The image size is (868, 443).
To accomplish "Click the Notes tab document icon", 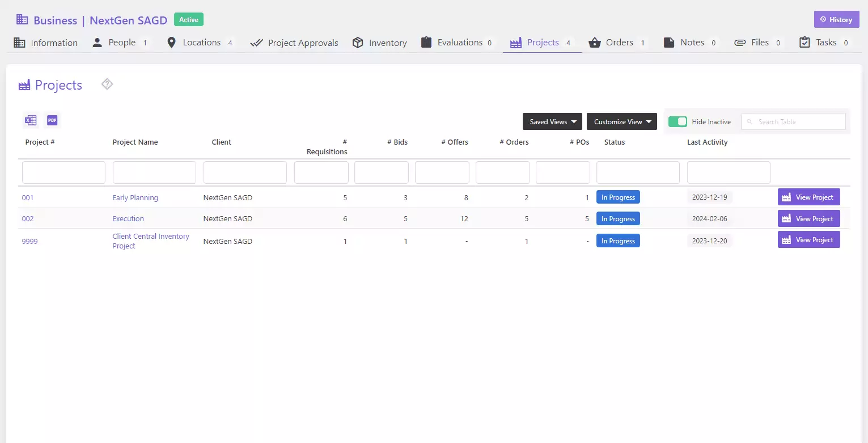I will tap(669, 43).
